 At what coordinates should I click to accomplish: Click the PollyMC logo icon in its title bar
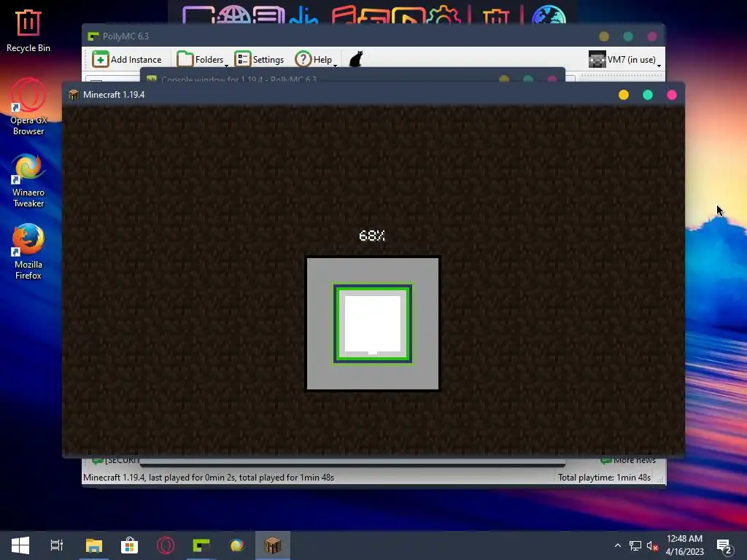click(93, 36)
